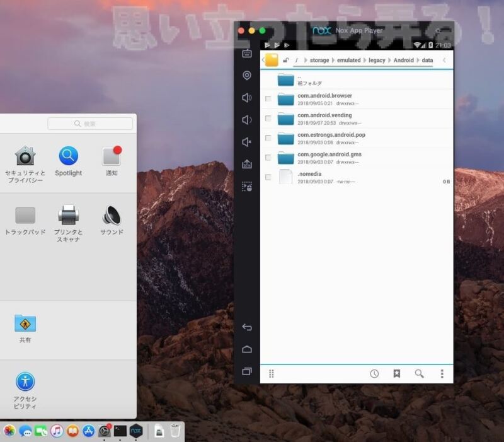The height and width of the screenshot is (442, 504).
Task: Collapse the path bar using right chevron
Action: pos(445,60)
